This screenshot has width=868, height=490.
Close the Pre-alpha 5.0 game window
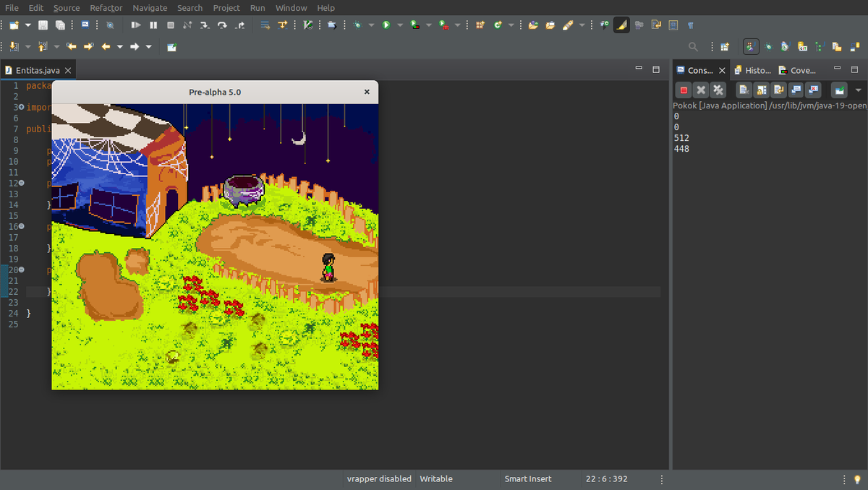(x=367, y=92)
